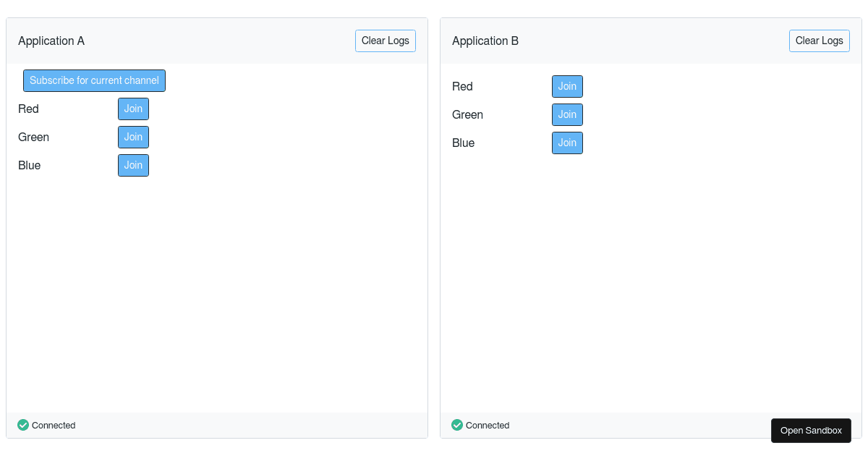Join the Blue channel in Application B
868x456 pixels.
pyautogui.click(x=567, y=143)
